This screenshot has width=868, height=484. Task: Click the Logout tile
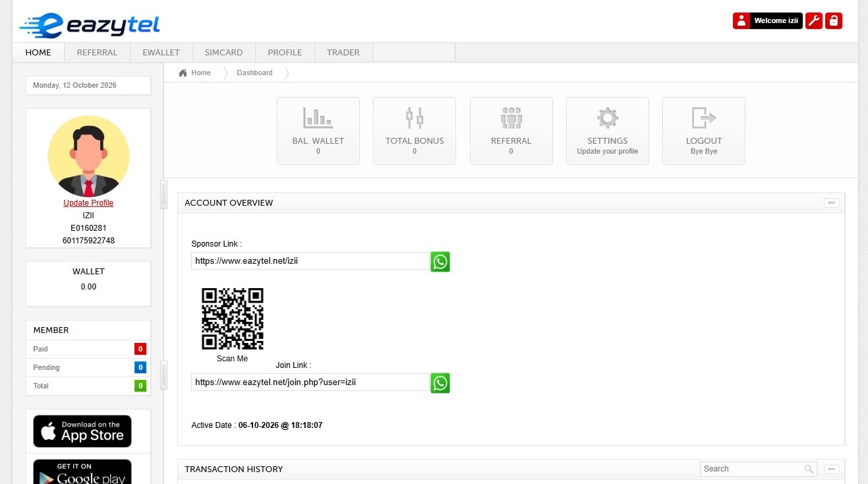click(x=704, y=131)
